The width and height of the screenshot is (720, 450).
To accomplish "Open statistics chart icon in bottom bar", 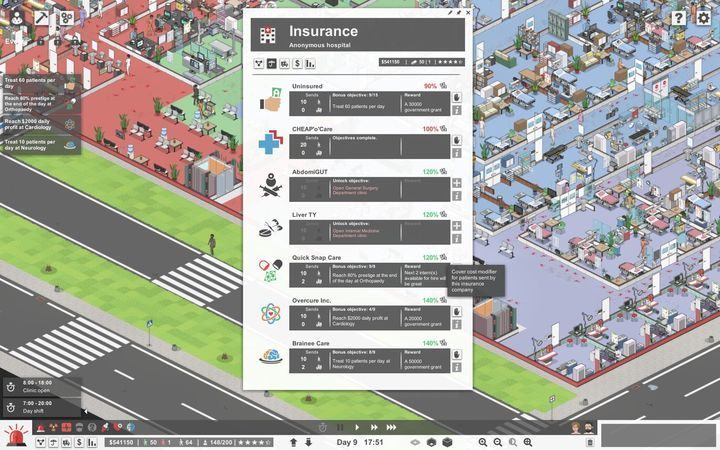I will pyautogui.click(x=92, y=443).
